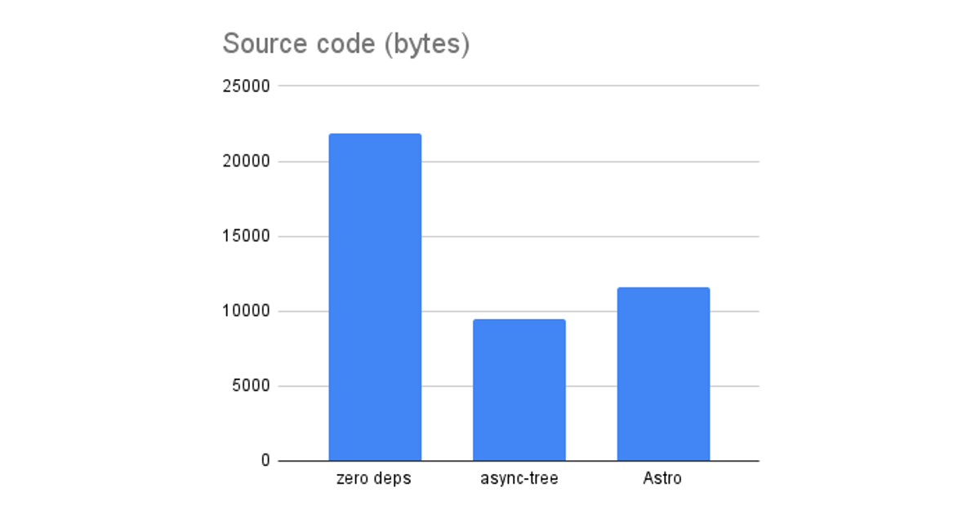980x514 pixels.
Task: Select the Astro bar
Action: [x=663, y=374]
